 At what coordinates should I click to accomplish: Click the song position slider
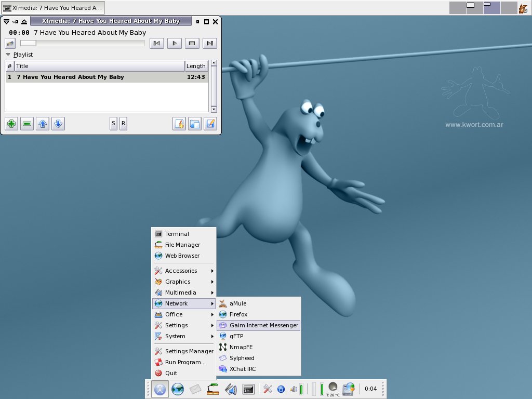click(83, 43)
